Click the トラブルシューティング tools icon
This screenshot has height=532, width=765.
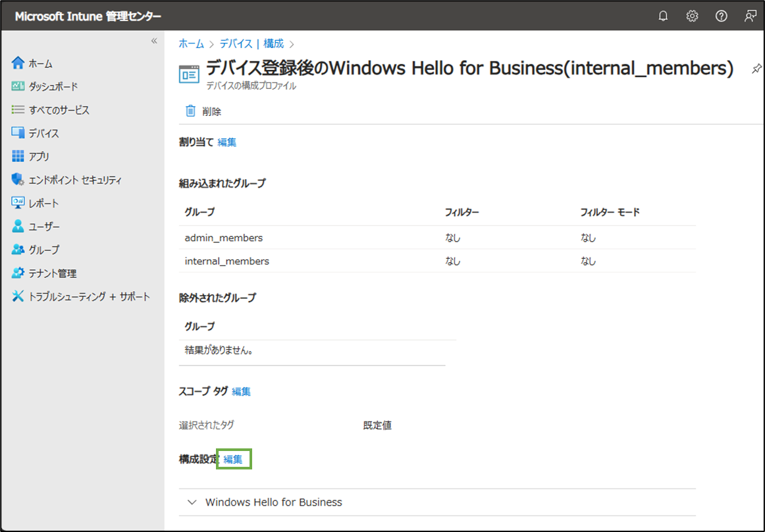(x=18, y=296)
